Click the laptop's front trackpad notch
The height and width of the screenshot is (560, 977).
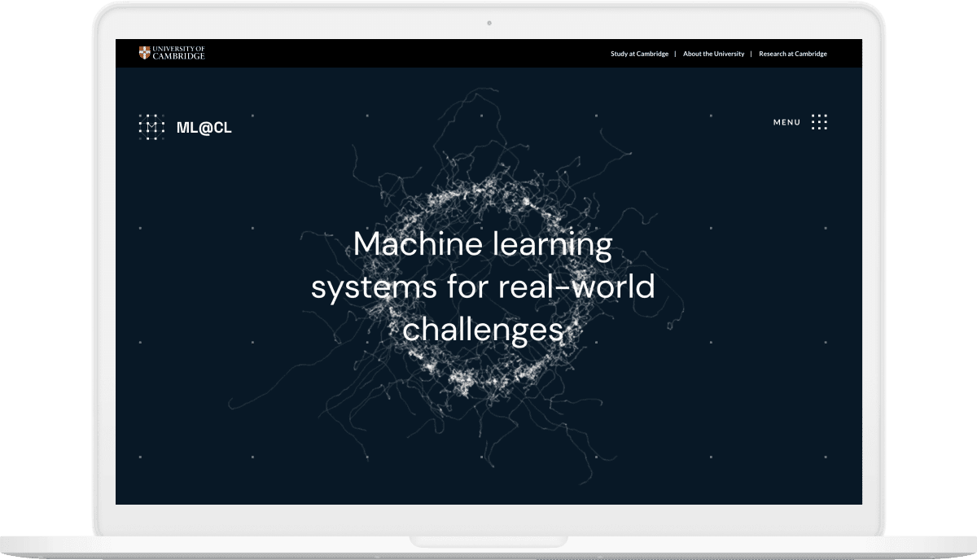[488, 540]
